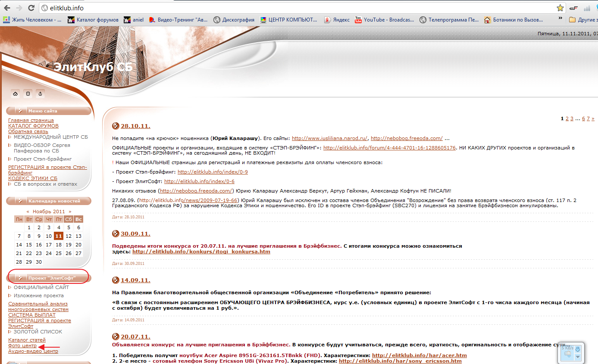598x364 pixels.
Task: Open the 28.10.11. news headline
Action: tap(135, 126)
